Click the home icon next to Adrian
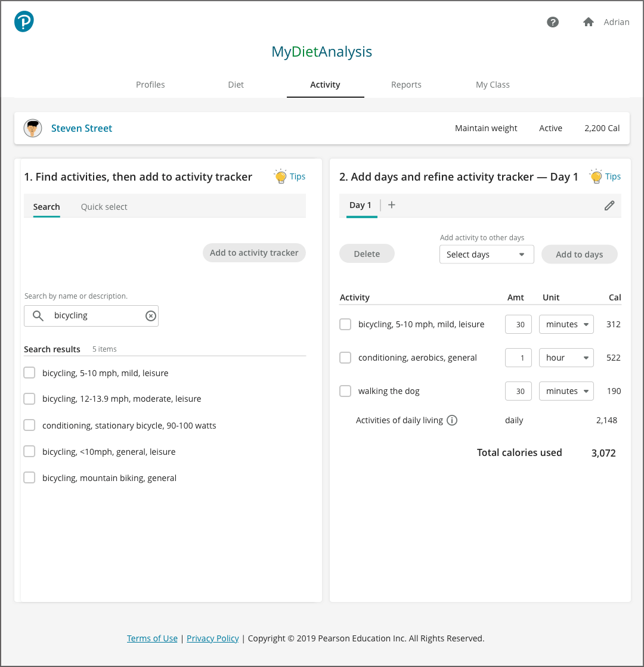Screen dimensions: 644x667 click(588, 22)
